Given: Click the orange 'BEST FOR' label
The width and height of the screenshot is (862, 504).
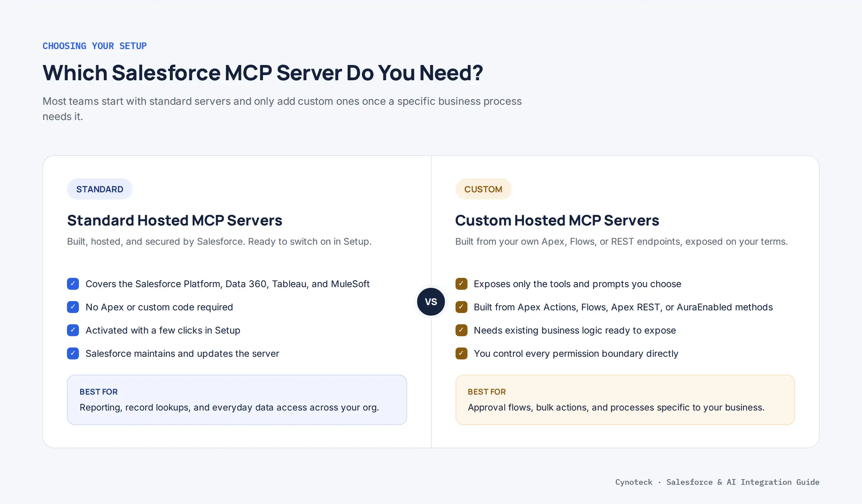Looking at the screenshot, I should click(x=486, y=392).
